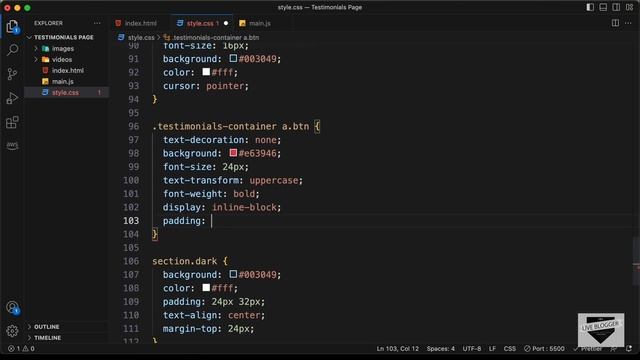
Task: Expand the OUTLINE section
Action: point(47,327)
